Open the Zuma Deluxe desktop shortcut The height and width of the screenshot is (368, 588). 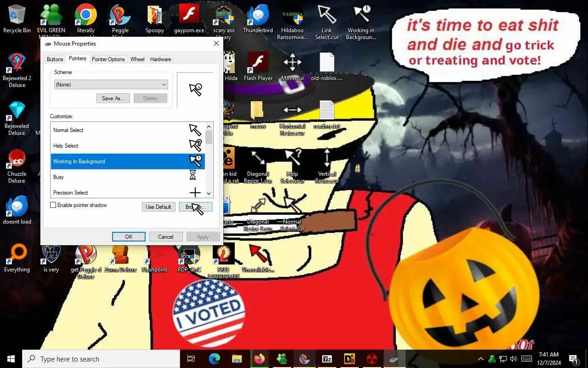[x=120, y=258]
